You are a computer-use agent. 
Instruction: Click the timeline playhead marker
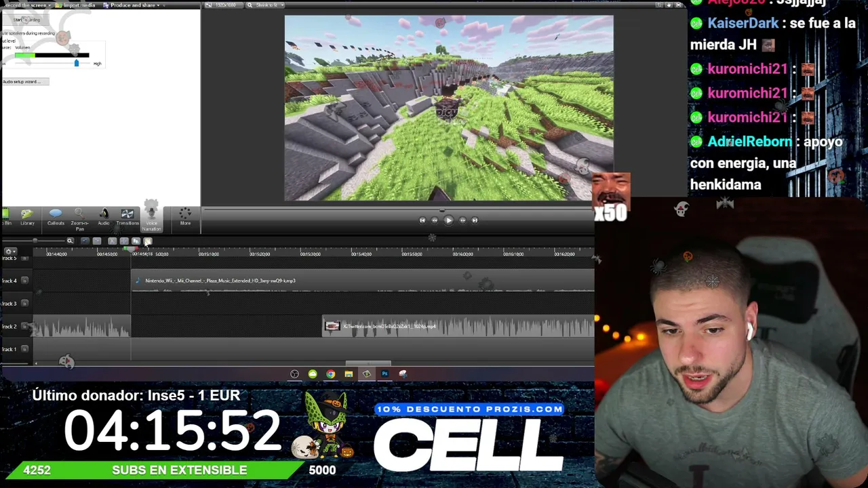pyautogui.click(x=131, y=251)
